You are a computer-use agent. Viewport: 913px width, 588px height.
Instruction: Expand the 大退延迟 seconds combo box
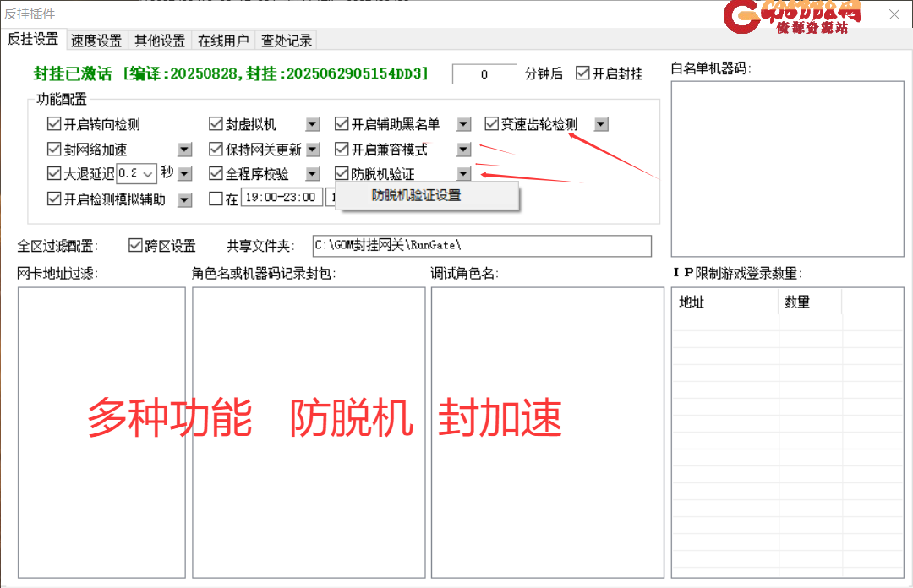(x=148, y=174)
